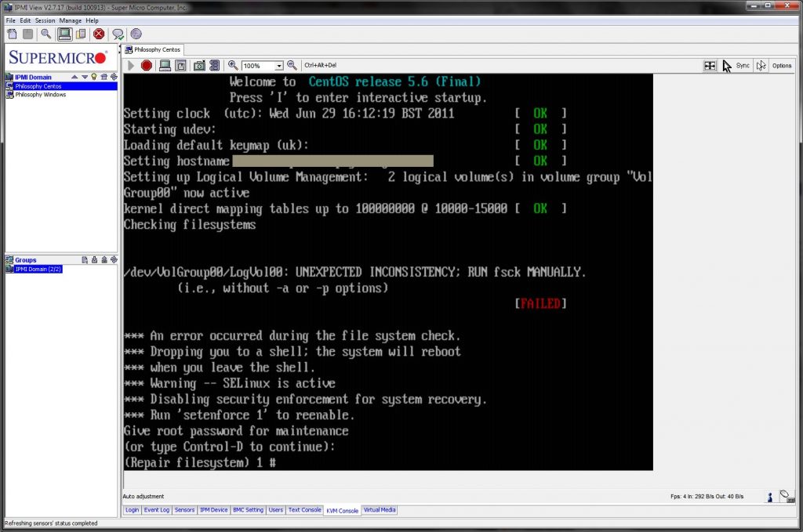Screen dimensions: 803x532
Task: Start KVM console recording with red record icon
Action: tap(147, 66)
